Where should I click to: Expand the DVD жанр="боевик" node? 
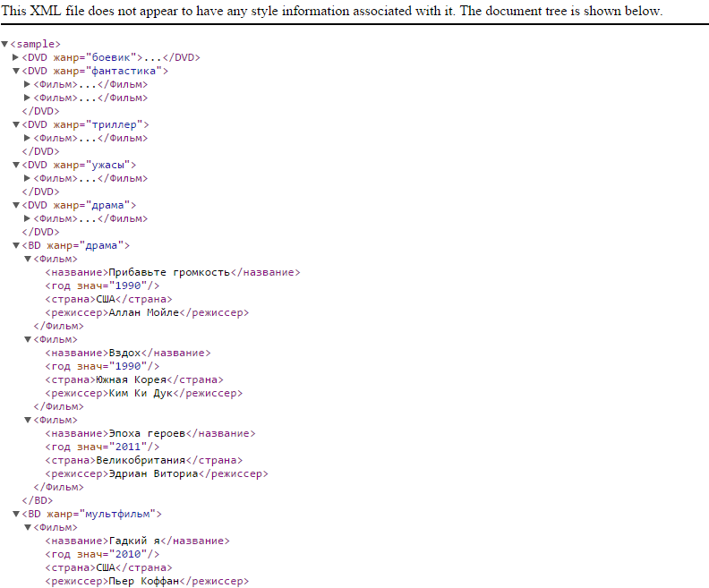15,57
